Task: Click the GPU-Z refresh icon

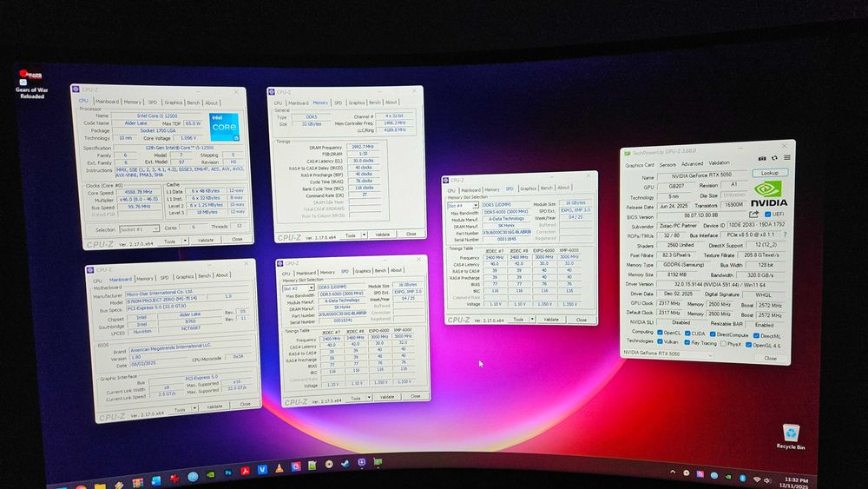Action: click(x=774, y=158)
